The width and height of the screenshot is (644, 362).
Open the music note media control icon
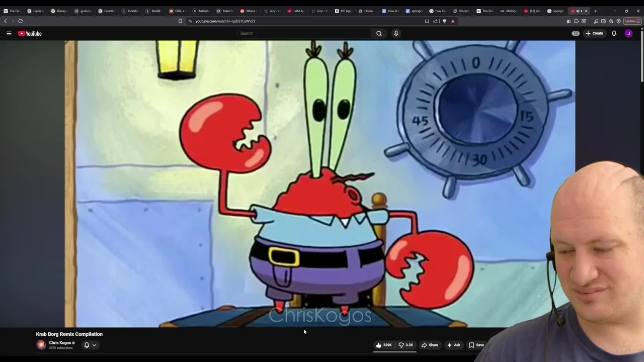pos(596,21)
